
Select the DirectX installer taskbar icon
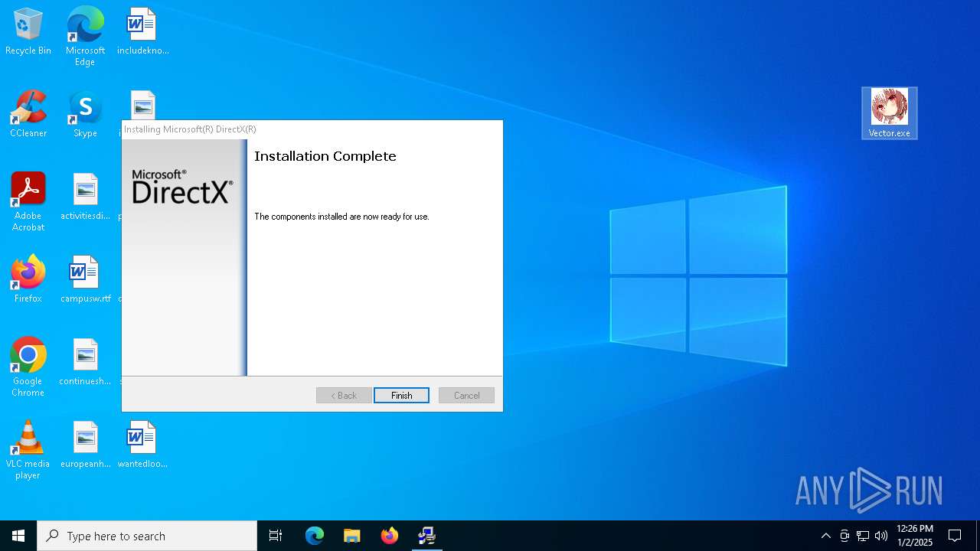426,536
